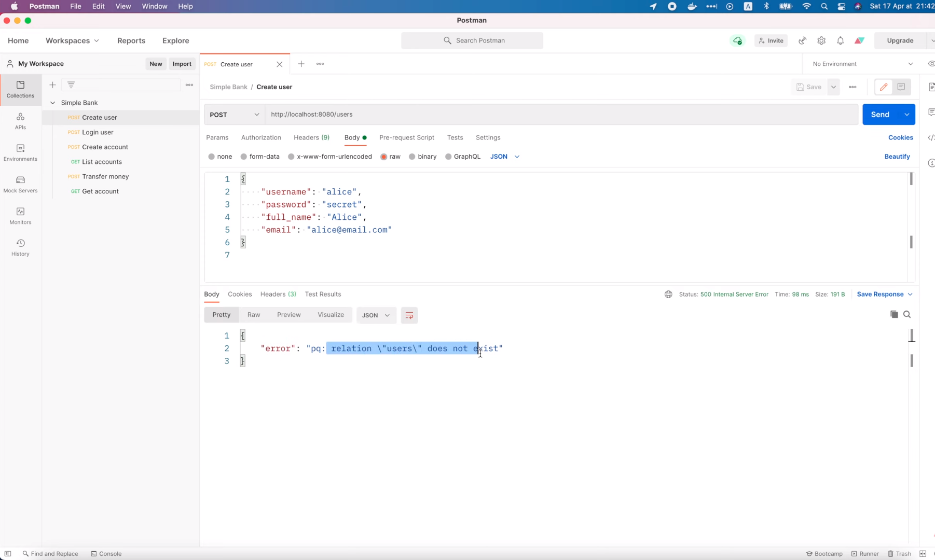Open the Mock Servers sidebar panel
Viewport: 935px width, 560px height.
(x=20, y=184)
